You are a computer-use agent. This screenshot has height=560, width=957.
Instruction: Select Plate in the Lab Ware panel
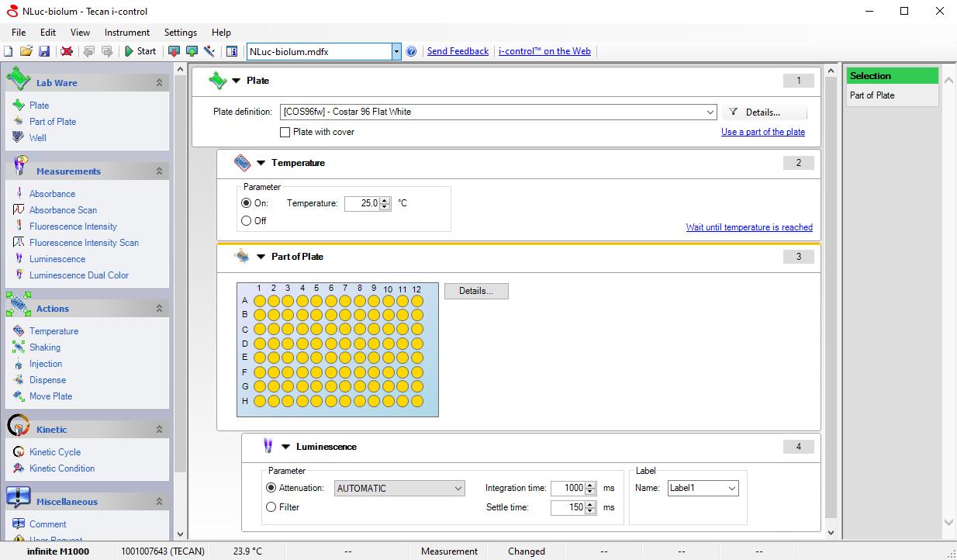click(x=39, y=105)
